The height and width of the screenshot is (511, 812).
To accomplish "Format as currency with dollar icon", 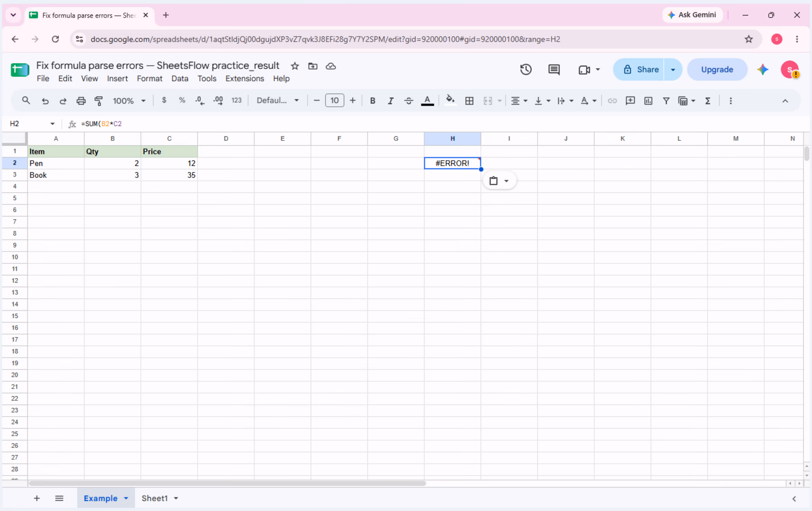I will (x=164, y=100).
